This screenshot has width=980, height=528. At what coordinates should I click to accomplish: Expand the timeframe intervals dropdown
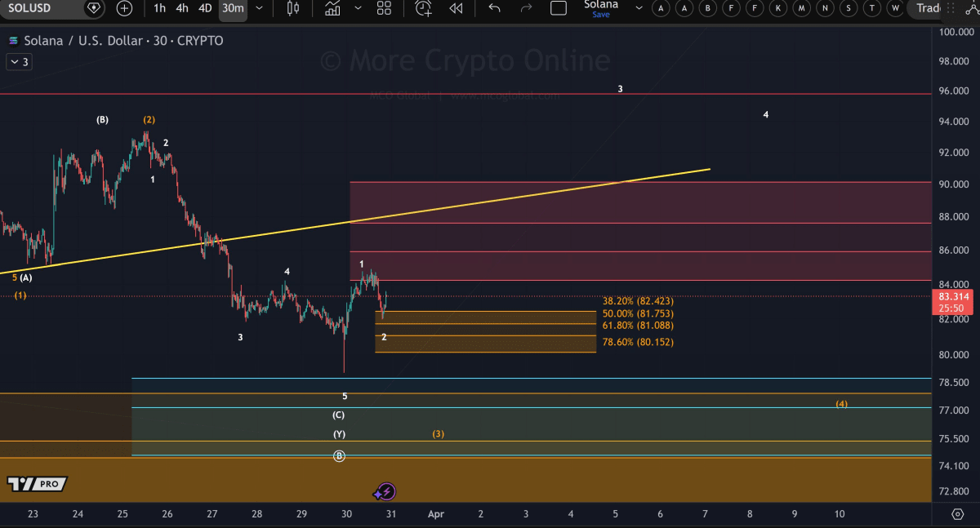[260, 8]
